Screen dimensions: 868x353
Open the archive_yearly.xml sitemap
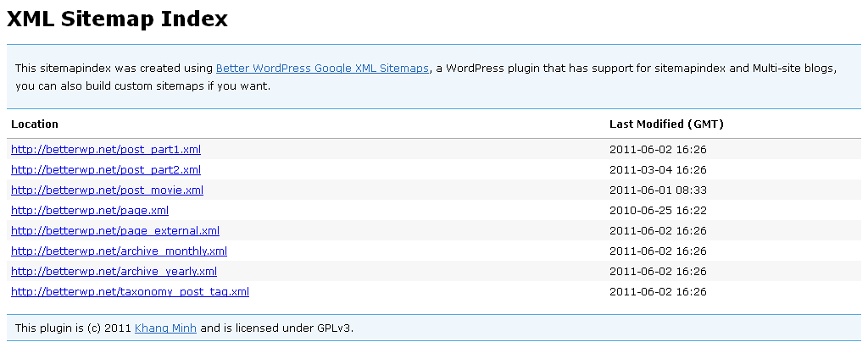[x=114, y=271]
